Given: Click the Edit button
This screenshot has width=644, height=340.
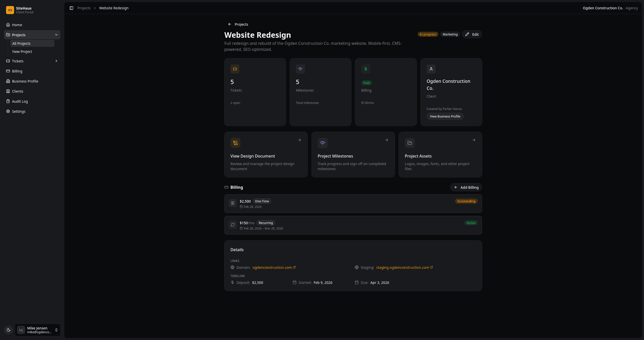Looking at the screenshot, I should pos(472,34).
